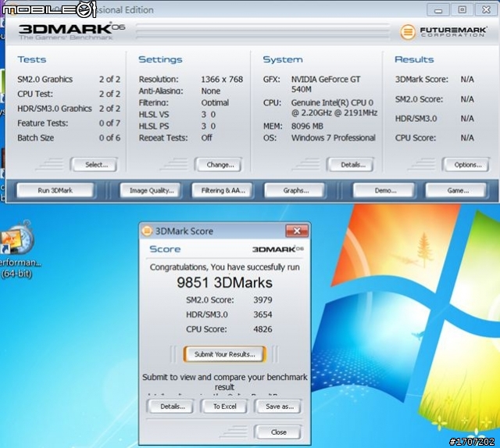Click the NVIDIA GeForce GT 540M text
Viewport: 500px width, 448px height.
tap(326, 84)
